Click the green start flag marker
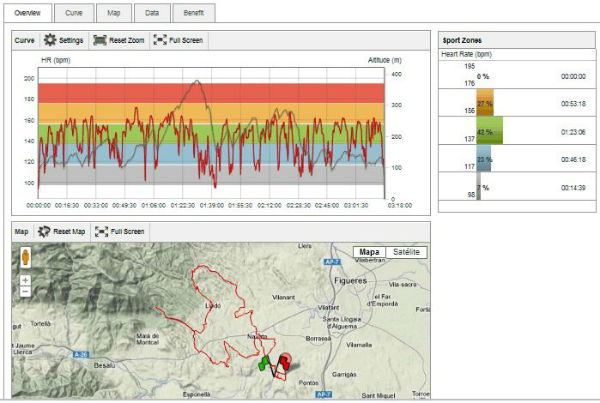The height and width of the screenshot is (403, 600). pyautogui.click(x=264, y=363)
